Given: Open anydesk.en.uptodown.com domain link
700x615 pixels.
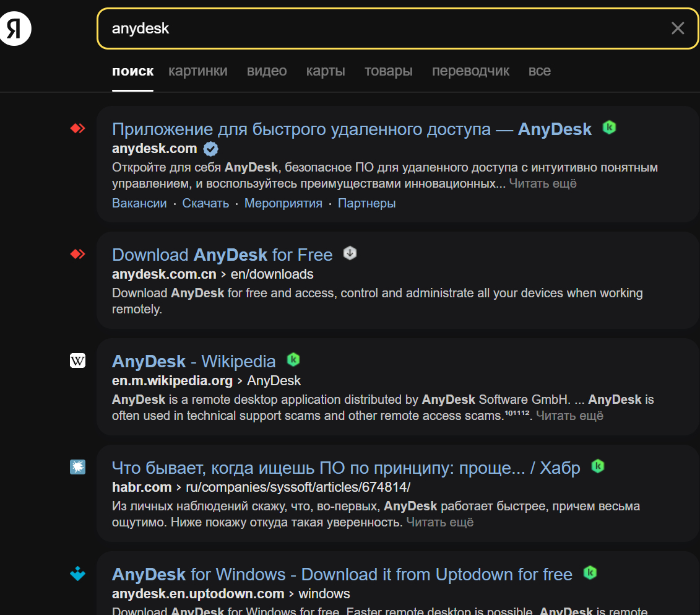Looking at the screenshot, I should click(x=198, y=593).
